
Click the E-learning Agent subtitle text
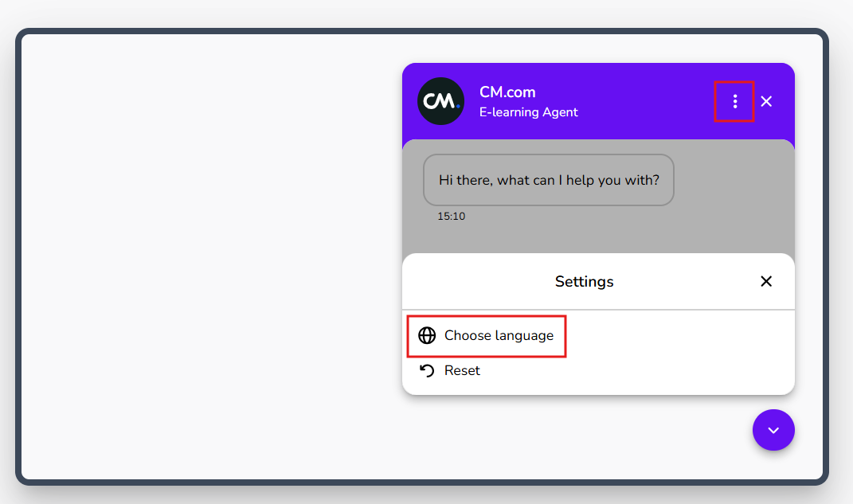tap(529, 112)
